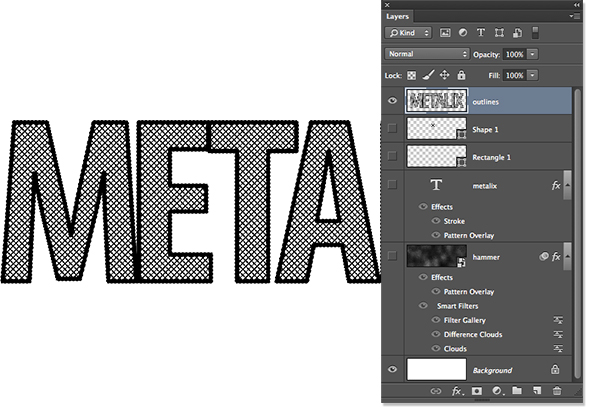Image resolution: width=590 pixels, height=408 pixels.
Task: Hide the outlines layer
Action: pyautogui.click(x=392, y=100)
